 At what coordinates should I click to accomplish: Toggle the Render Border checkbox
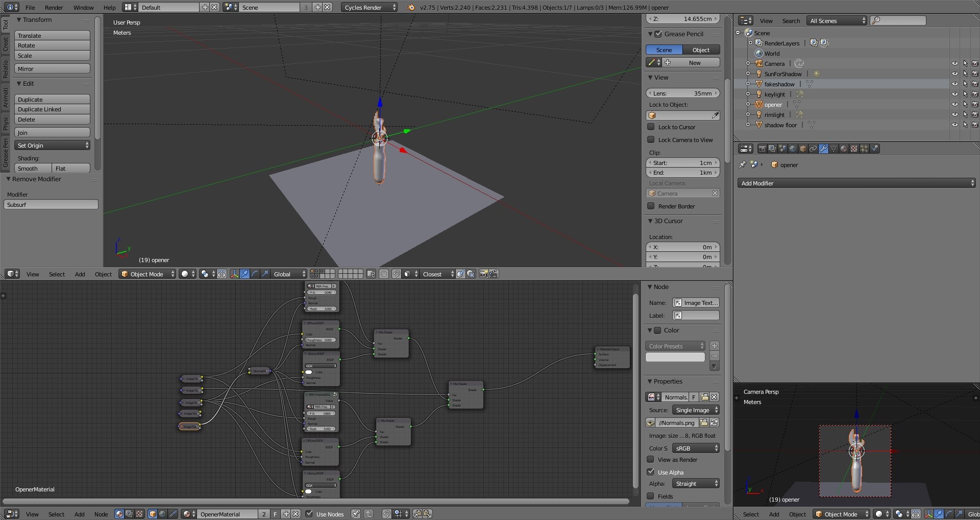tap(651, 206)
